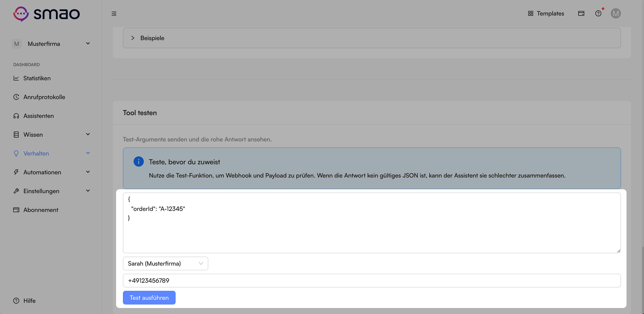Collapse the sidebar with the menu icon
644x314 pixels.
coord(114,14)
